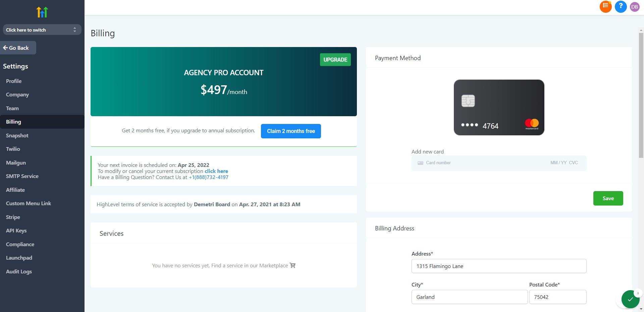Click the Address field with 1315 Flamingo Lane
This screenshot has width=644, height=312.
tap(499, 266)
